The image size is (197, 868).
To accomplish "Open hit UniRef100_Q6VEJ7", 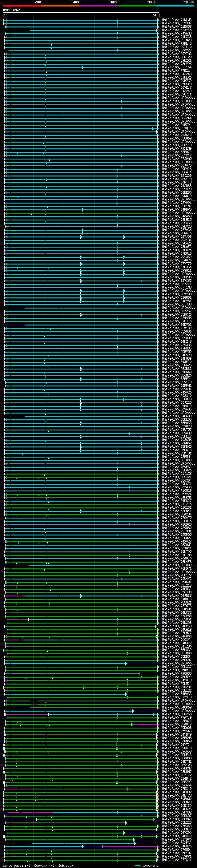I will click(x=177, y=88).
